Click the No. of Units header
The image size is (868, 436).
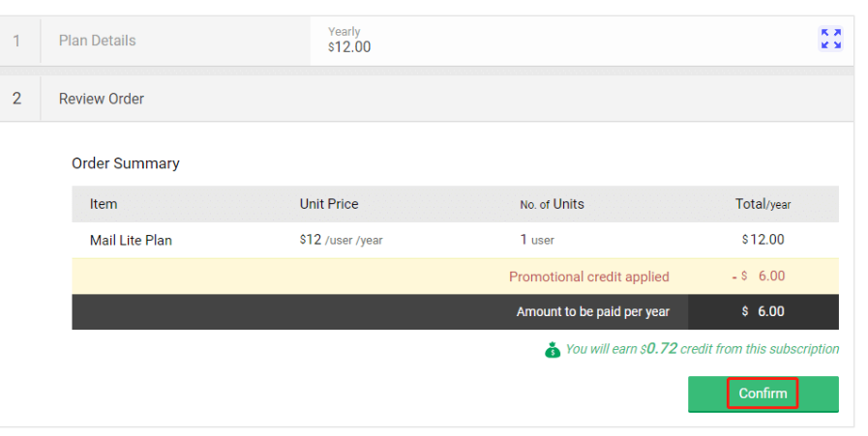552,204
